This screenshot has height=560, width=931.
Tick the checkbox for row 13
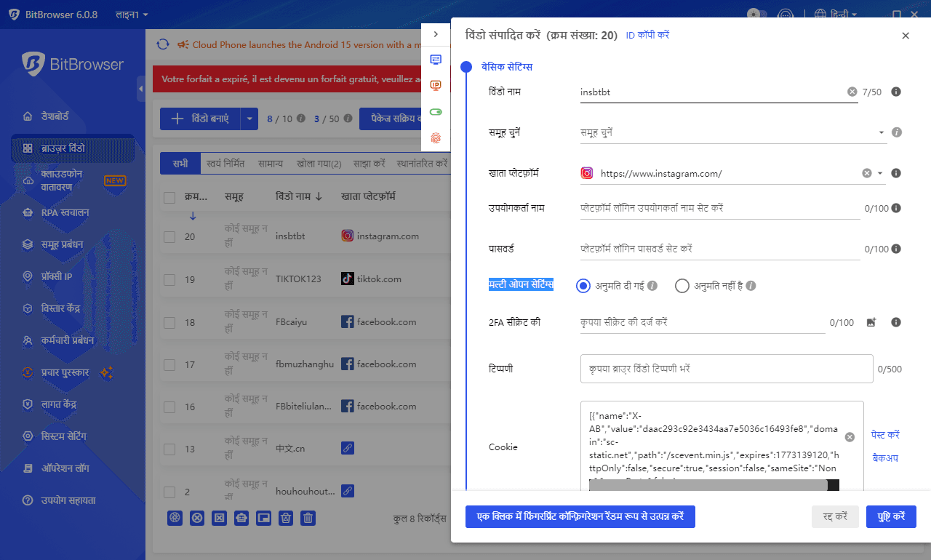[x=169, y=449]
